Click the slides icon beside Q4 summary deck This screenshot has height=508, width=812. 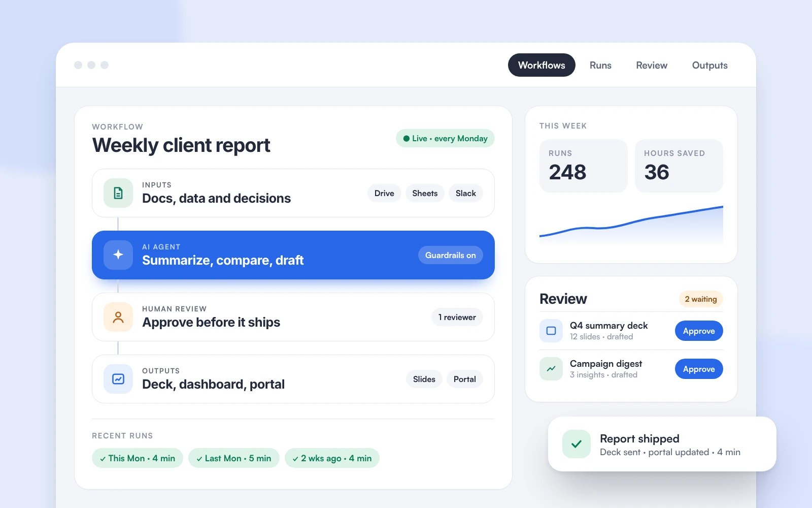coord(551,331)
